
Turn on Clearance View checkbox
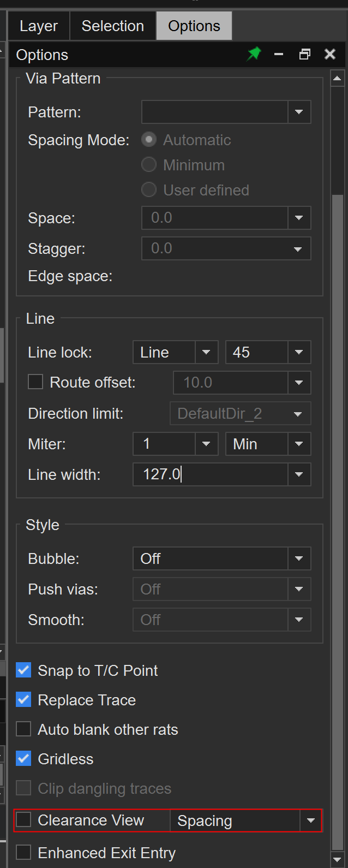coord(23,819)
